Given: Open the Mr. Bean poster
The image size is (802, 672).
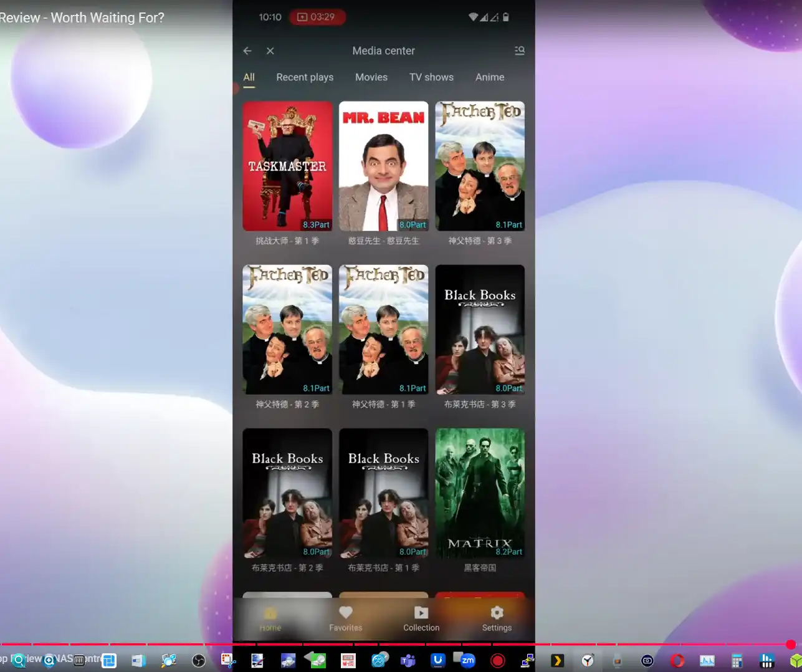Looking at the screenshot, I should 384,166.
